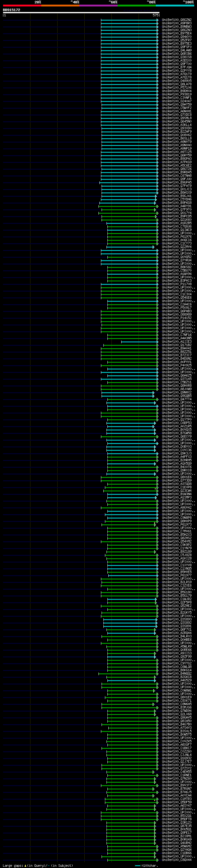Click the orange ~40% identity legend segment

60,6
